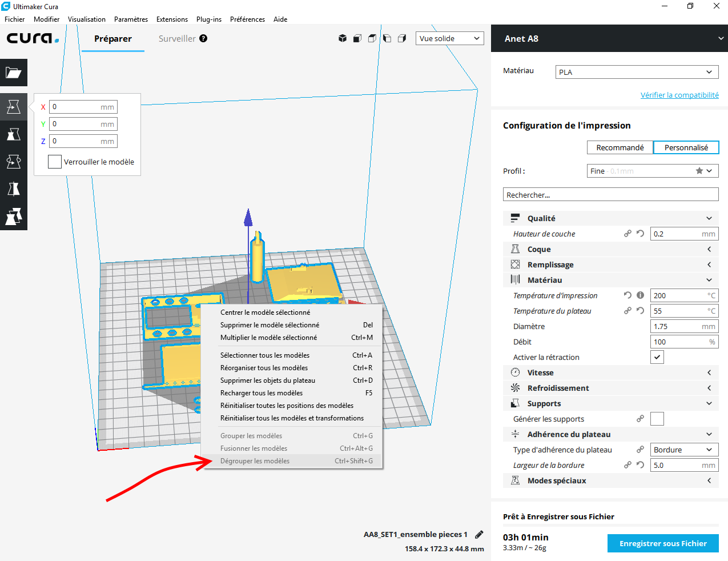Click the Diamètre value field
The width and height of the screenshot is (728, 561).
(x=685, y=326)
